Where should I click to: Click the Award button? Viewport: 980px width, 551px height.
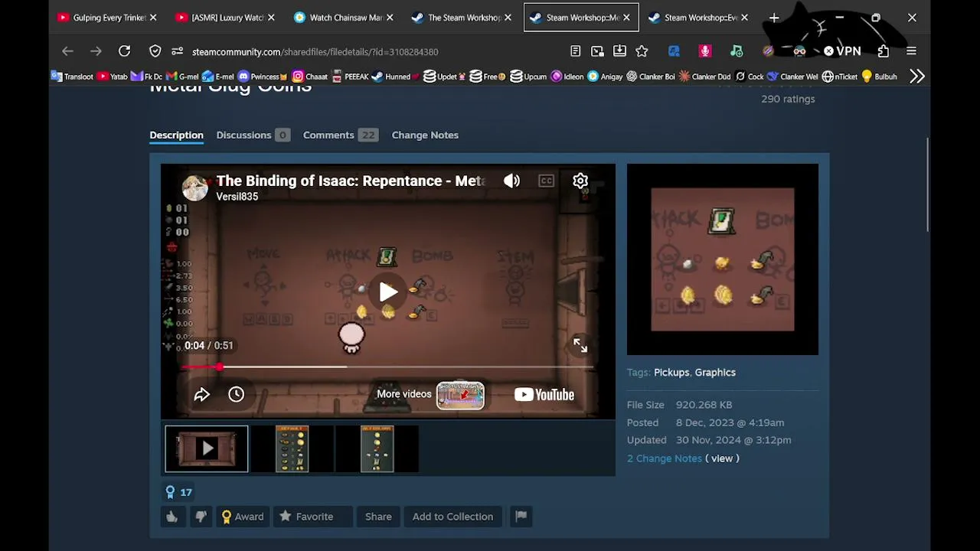[243, 517]
